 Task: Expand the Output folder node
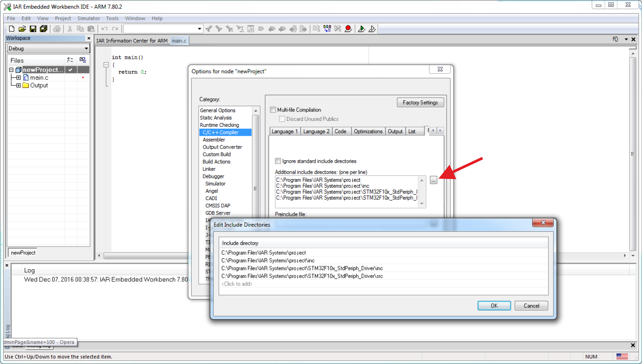(18, 85)
